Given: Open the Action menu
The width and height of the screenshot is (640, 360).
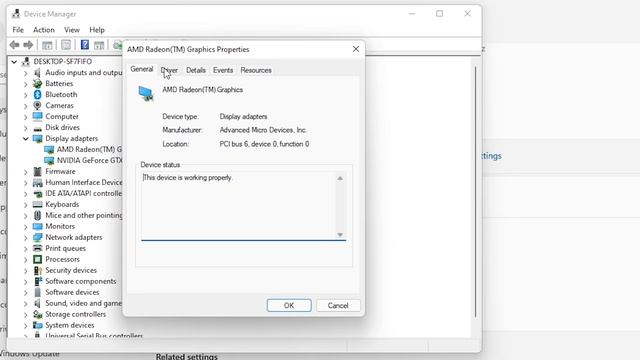Looking at the screenshot, I should click(44, 30).
